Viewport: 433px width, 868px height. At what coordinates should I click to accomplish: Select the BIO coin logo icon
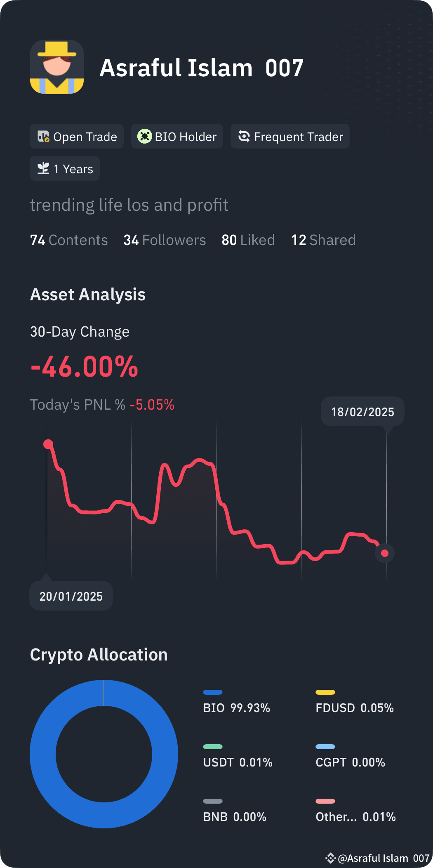(144, 136)
